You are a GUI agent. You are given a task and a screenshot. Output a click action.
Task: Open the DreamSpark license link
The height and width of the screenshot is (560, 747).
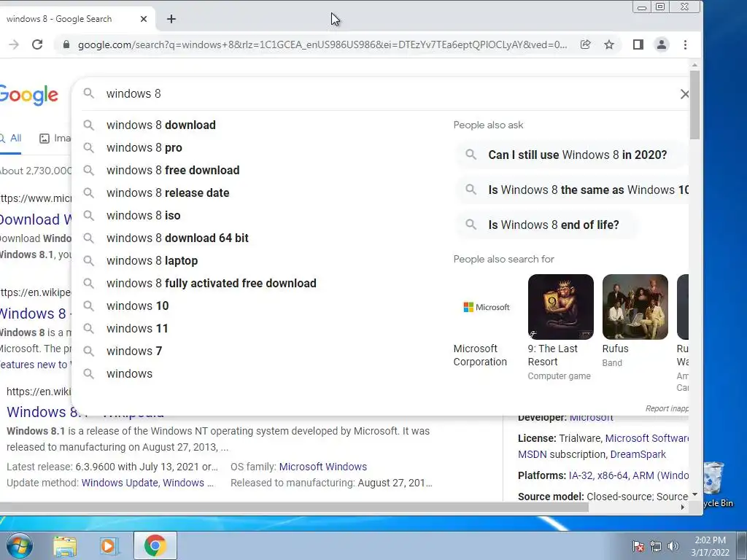tap(638, 454)
